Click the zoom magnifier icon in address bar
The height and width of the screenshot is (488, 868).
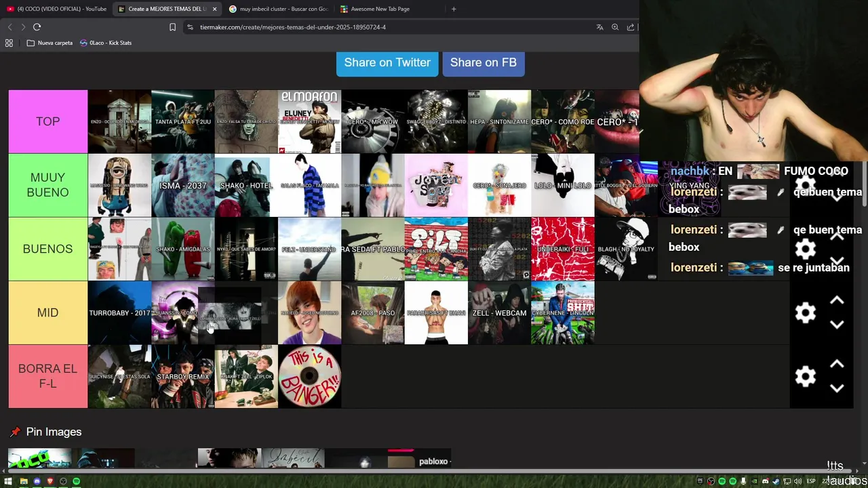pyautogui.click(x=615, y=27)
